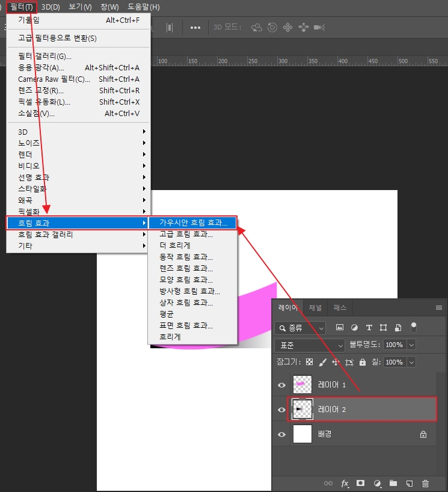The image size is (448, 492).
Task: Hide 레이어 1 with its eye icon
Action: coord(281,385)
